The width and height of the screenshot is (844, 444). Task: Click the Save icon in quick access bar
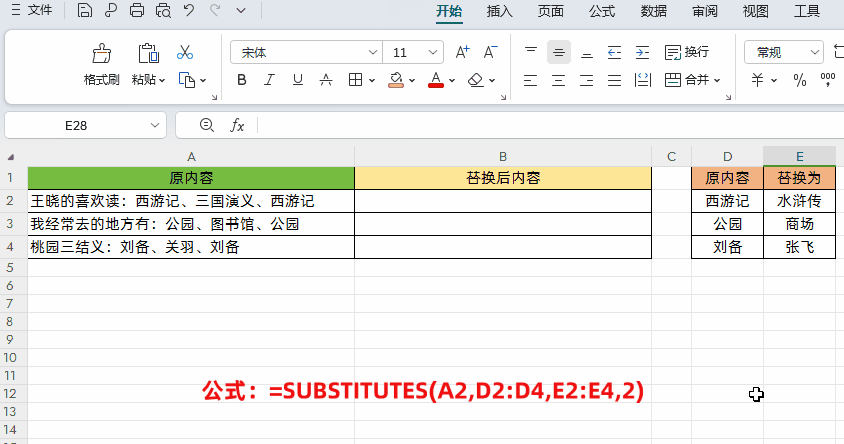(x=85, y=11)
